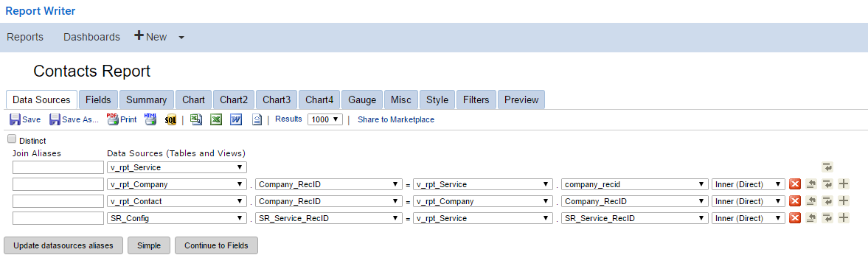Image resolution: width=868 pixels, height=269 pixels.
Task: Insert row below the SR_Config join
Action: [x=827, y=218]
